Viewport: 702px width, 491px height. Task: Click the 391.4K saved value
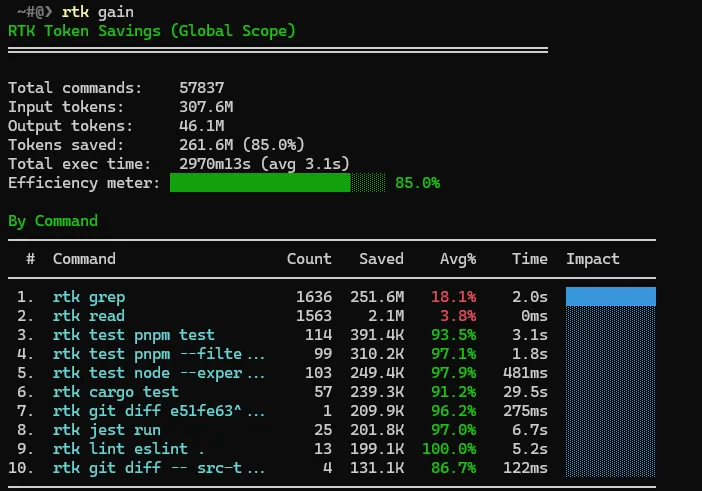377,335
